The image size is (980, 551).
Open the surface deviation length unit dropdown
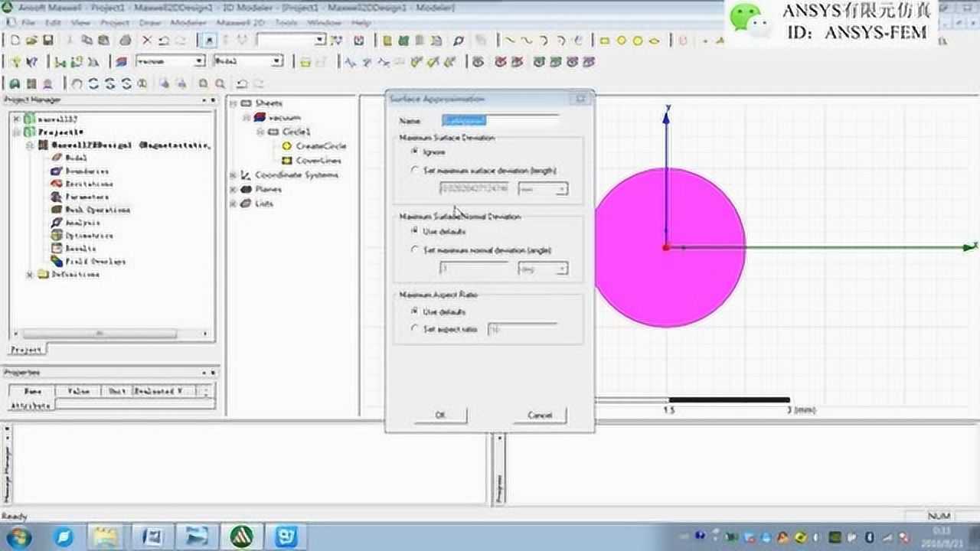pos(561,189)
